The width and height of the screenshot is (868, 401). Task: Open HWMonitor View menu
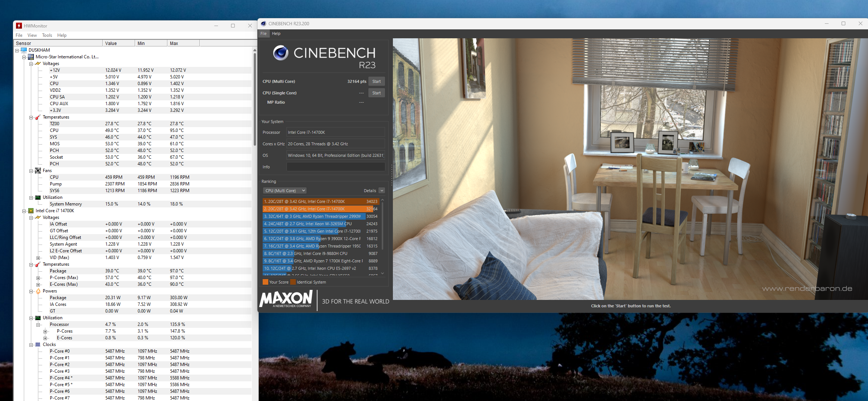32,35
